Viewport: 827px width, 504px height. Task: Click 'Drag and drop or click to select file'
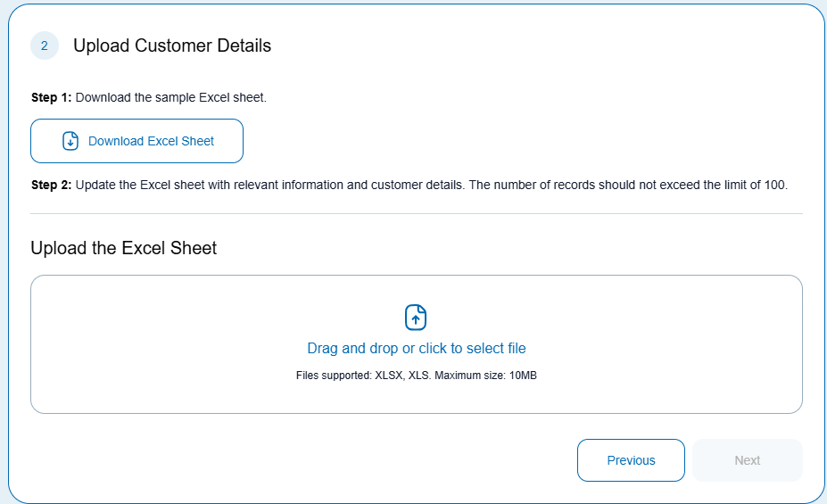416,349
